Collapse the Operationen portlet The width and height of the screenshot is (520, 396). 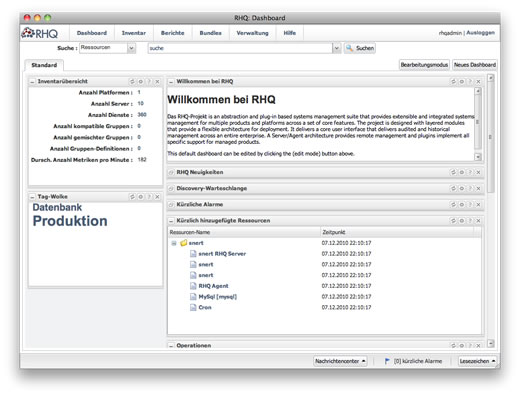coord(171,346)
